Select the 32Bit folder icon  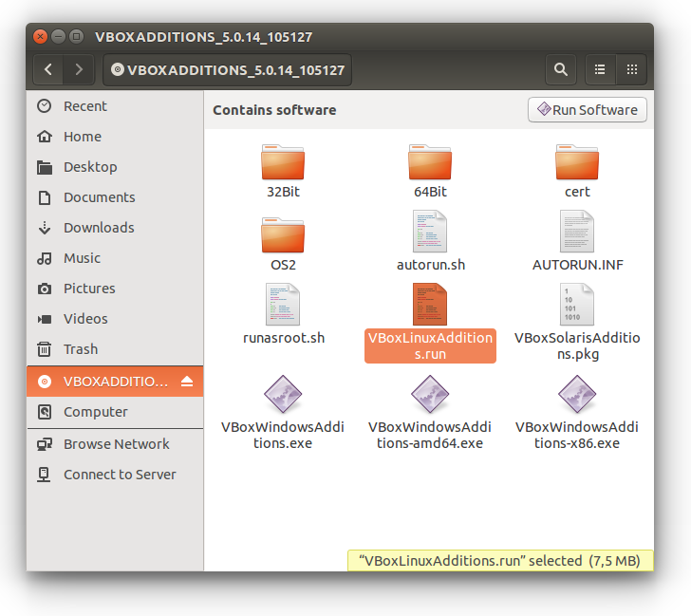coord(283,161)
